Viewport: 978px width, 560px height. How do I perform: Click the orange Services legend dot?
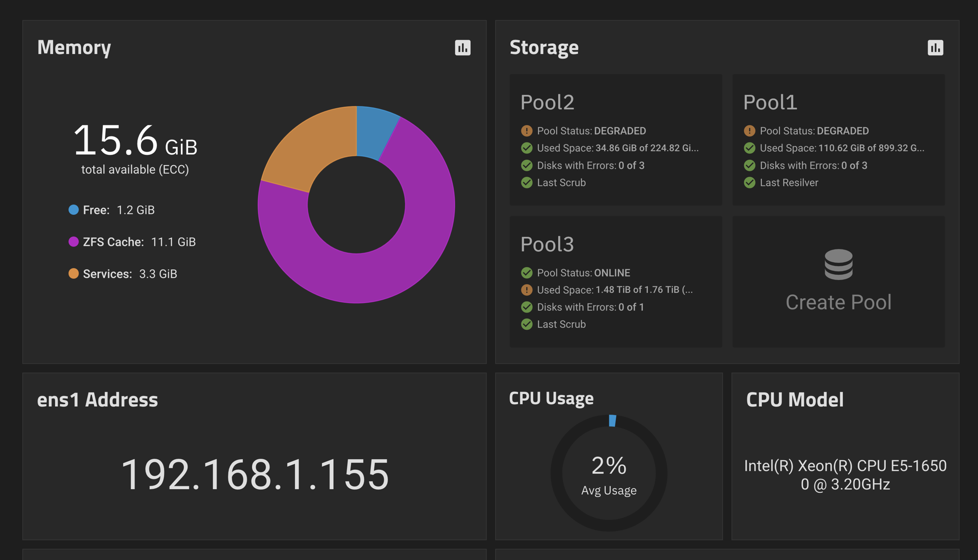[x=73, y=273]
